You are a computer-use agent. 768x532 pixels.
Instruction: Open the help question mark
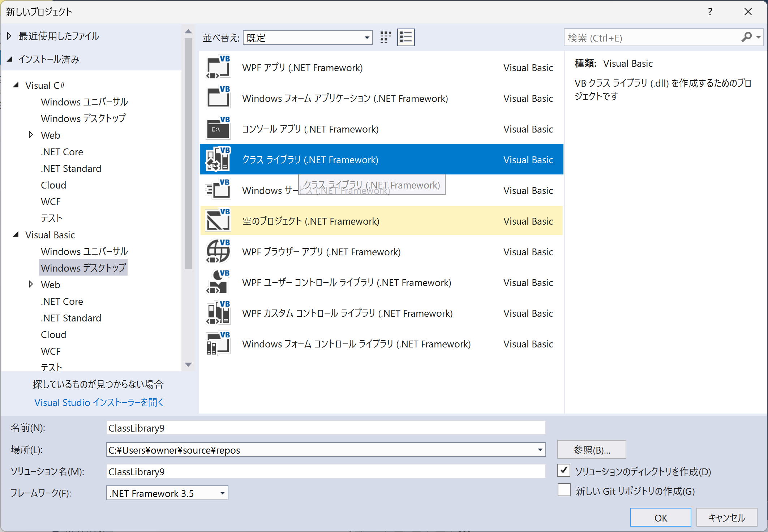click(710, 12)
